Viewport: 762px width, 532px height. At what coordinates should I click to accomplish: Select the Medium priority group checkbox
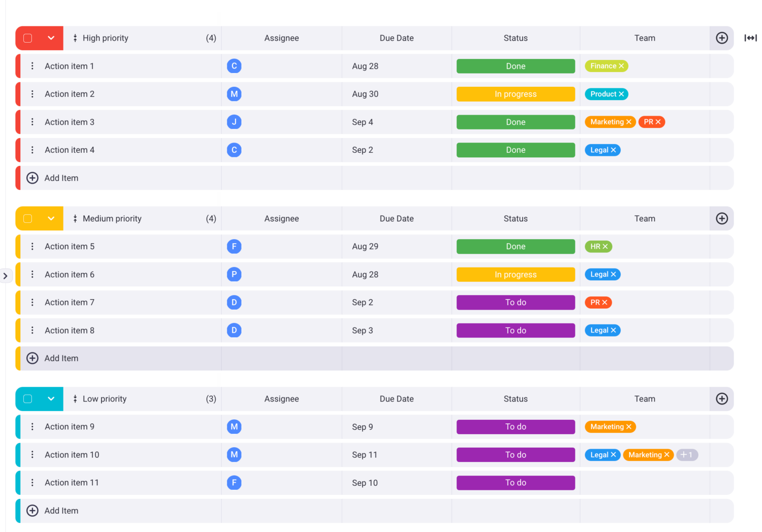28,219
